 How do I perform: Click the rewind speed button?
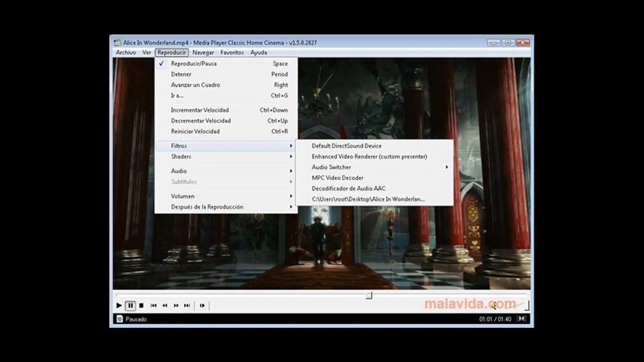(x=165, y=305)
